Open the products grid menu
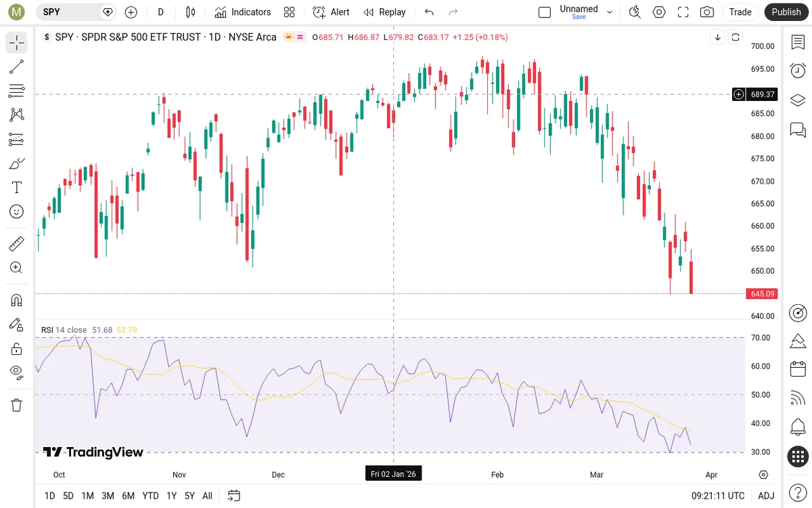This screenshot has width=812, height=508. click(798, 457)
